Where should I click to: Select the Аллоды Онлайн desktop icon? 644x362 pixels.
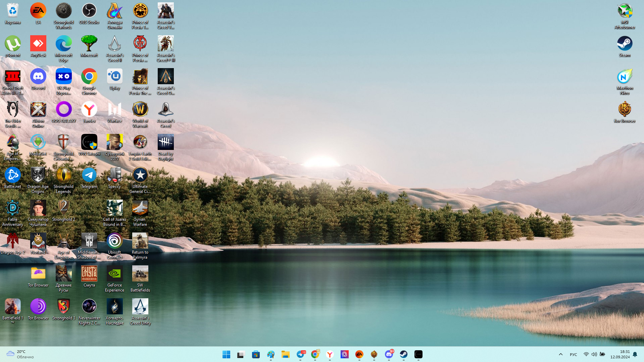click(115, 16)
